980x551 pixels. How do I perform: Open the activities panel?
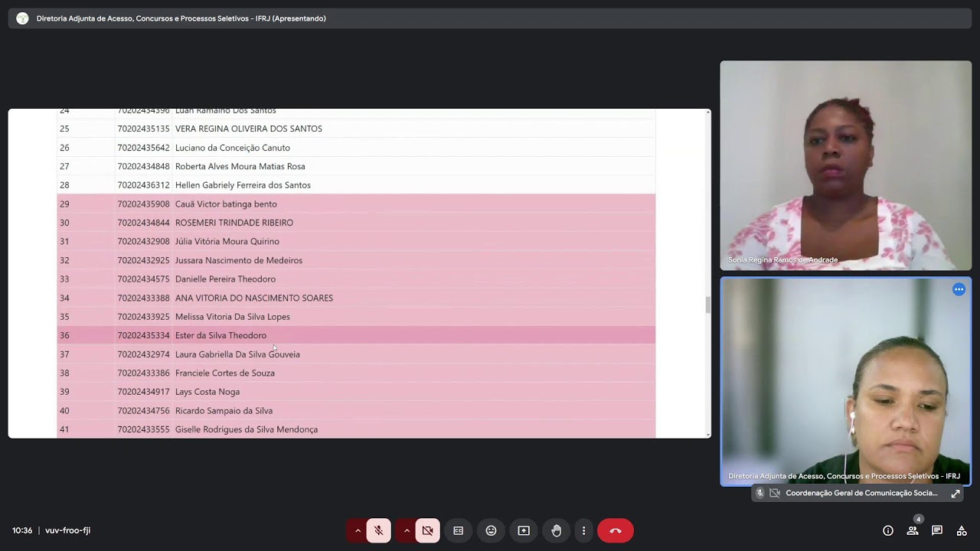tap(962, 530)
